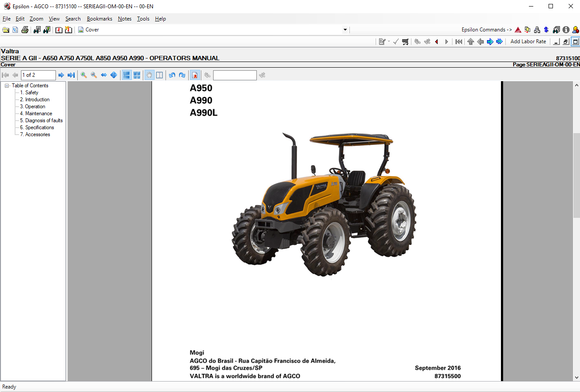This screenshot has height=392, width=580.
Task: Click the scrollbar down arrow
Action: point(577,378)
